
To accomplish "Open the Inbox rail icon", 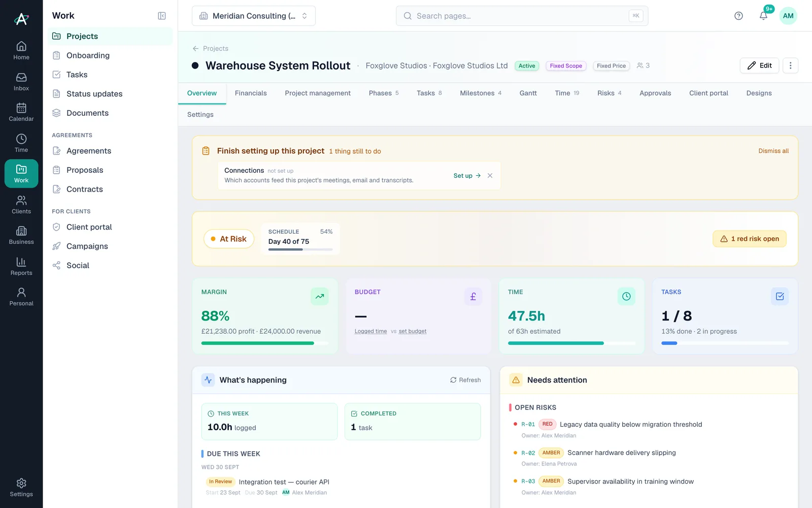I will [x=21, y=81].
